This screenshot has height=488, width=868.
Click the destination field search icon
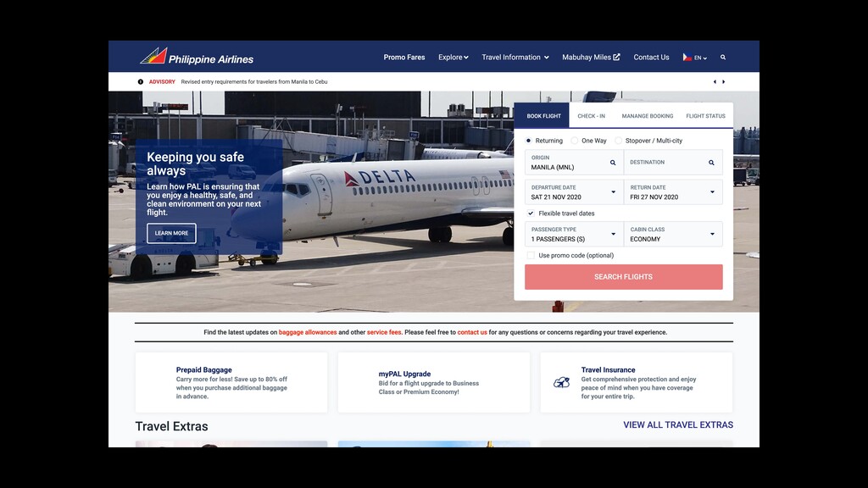click(x=711, y=163)
